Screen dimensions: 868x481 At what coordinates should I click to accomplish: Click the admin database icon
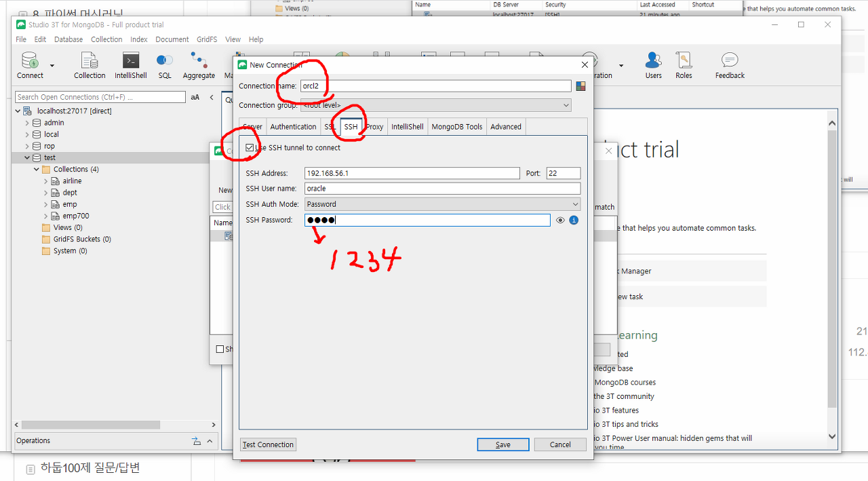click(37, 123)
